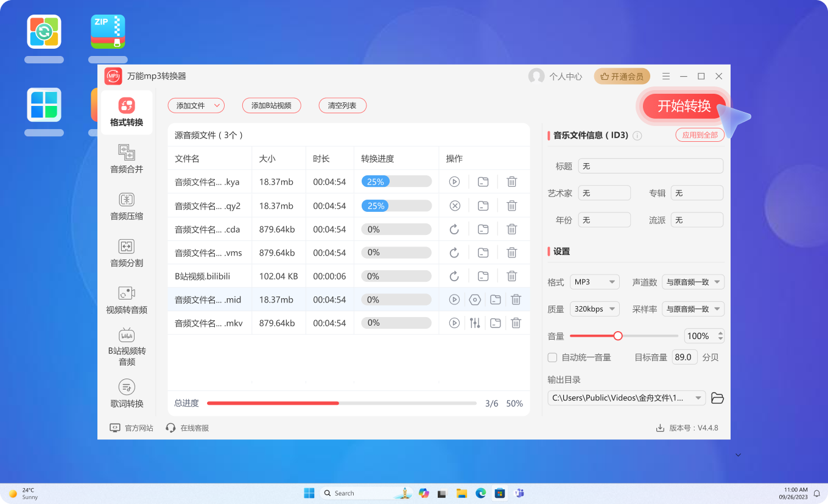Retry conversion of the .vms file
This screenshot has height=504, width=828.
tap(454, 253)
